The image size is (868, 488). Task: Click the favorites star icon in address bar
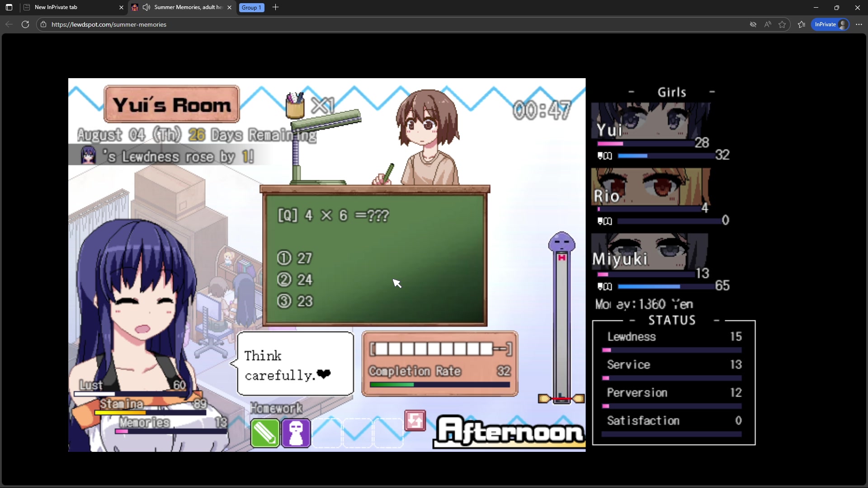pos(782,24)
